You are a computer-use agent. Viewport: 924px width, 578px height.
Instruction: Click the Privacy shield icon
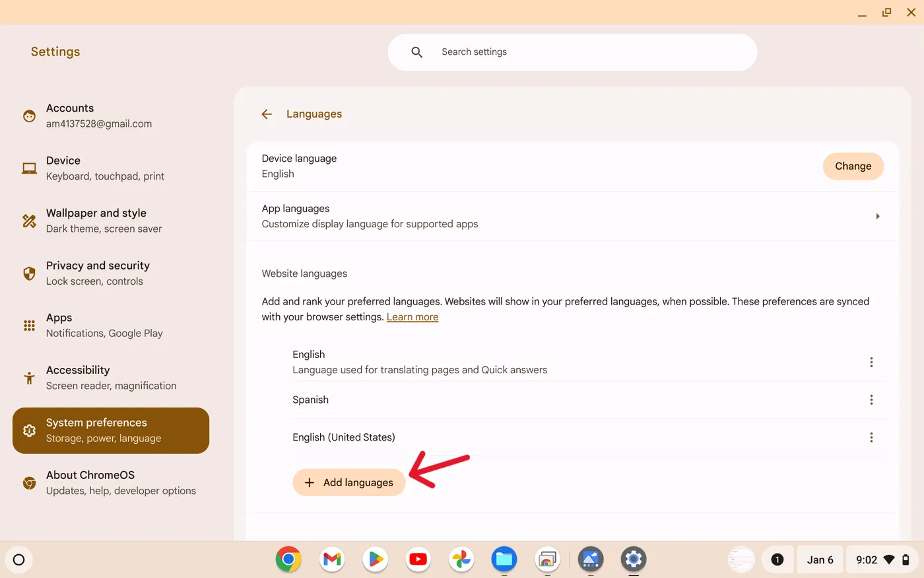point(29,273)
